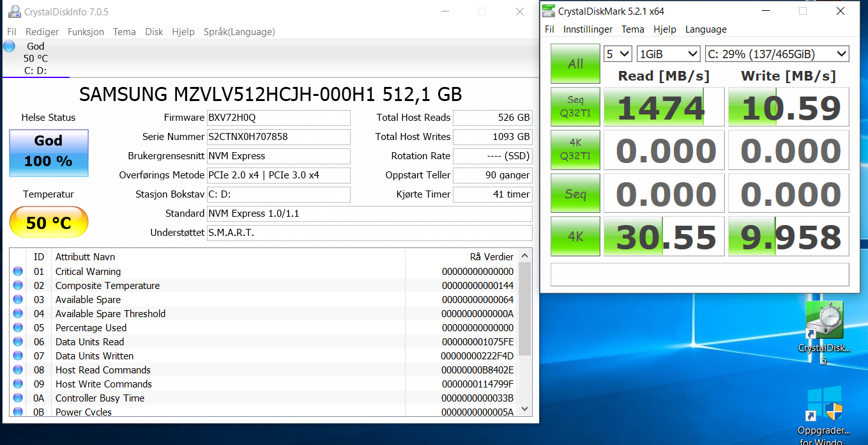Click the Firmware field BXV72H0Q
The height and width of the screenshot is (445, 868).
(x=278, y=118)
